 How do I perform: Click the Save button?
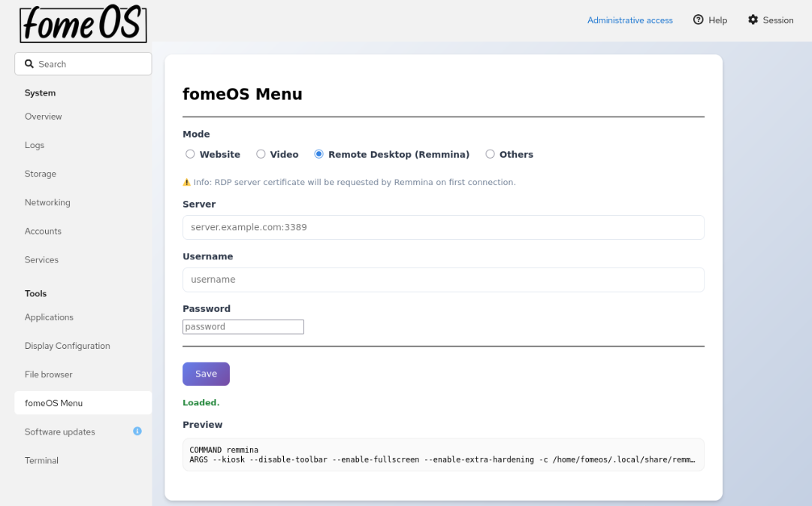point(206,374)
